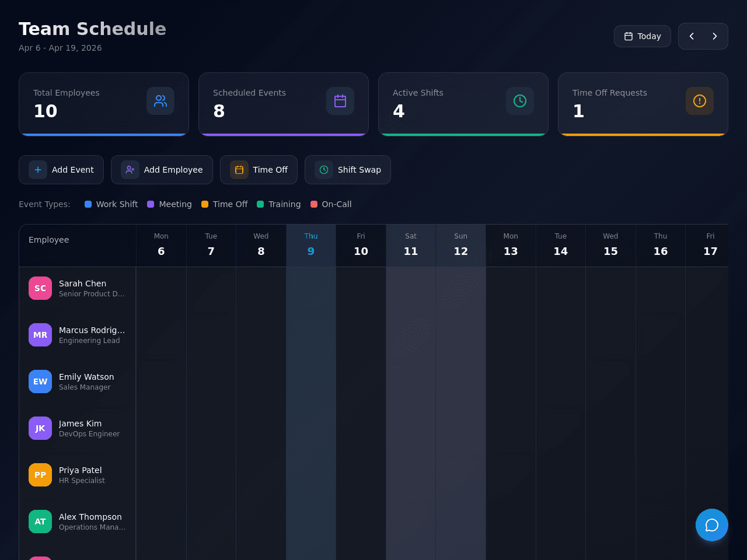Click the Apr 6 - Apr 19, 2026 date range
Viewport: 747px width, 560px height.
[60, 48]
